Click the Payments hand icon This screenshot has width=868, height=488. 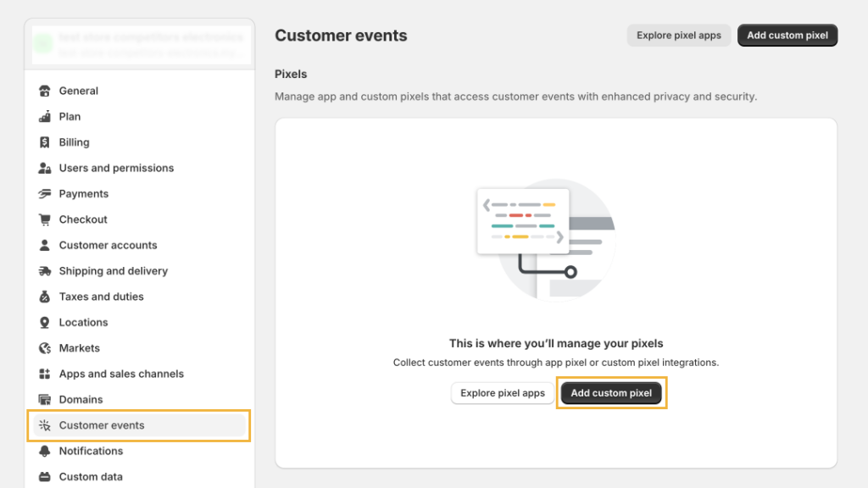(x=45, y=194)
